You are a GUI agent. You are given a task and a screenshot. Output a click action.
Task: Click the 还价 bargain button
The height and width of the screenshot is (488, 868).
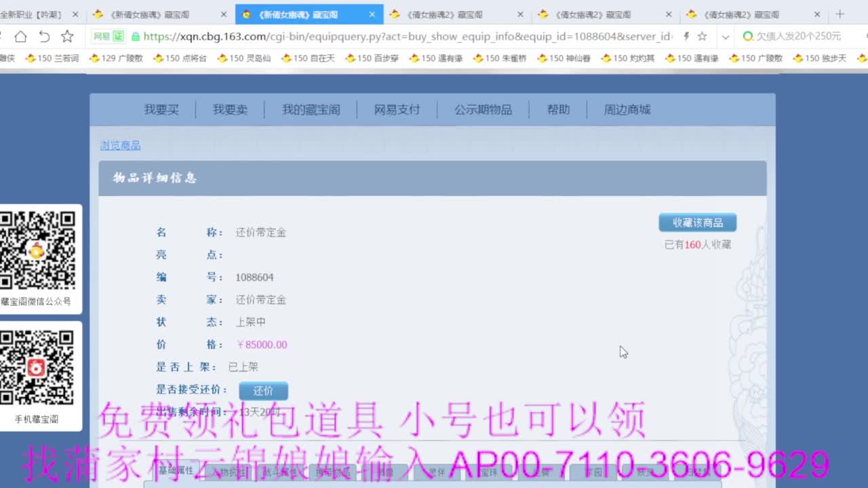[263, 390]
